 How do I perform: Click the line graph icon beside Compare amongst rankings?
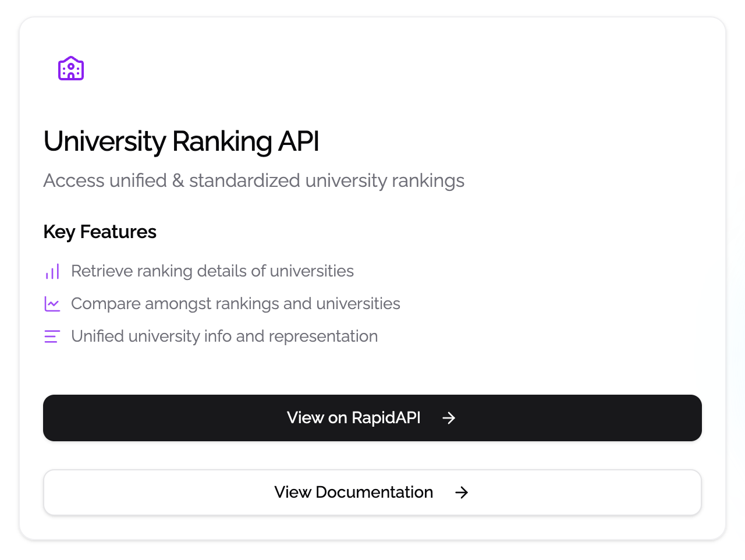point(52,304)
